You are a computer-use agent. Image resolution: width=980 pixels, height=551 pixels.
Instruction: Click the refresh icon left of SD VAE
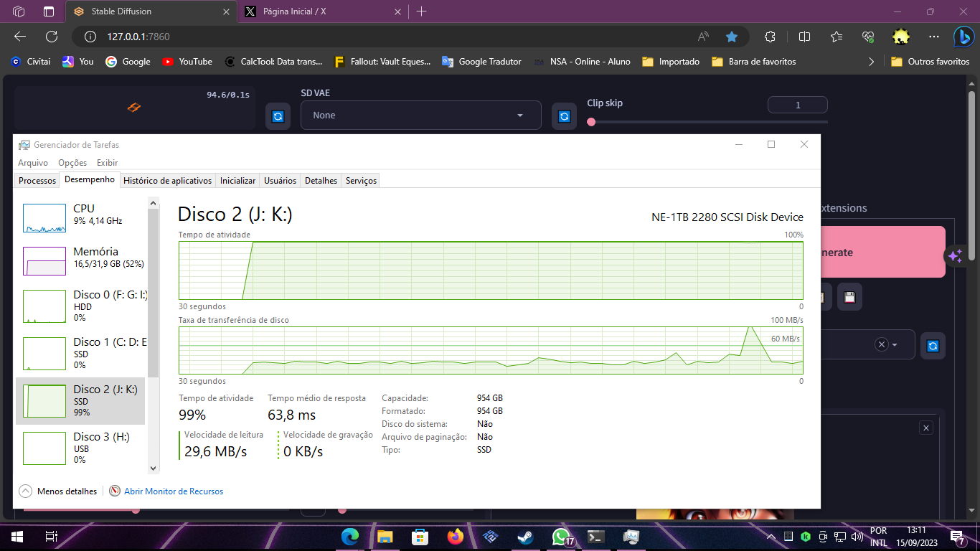[278, 116]
